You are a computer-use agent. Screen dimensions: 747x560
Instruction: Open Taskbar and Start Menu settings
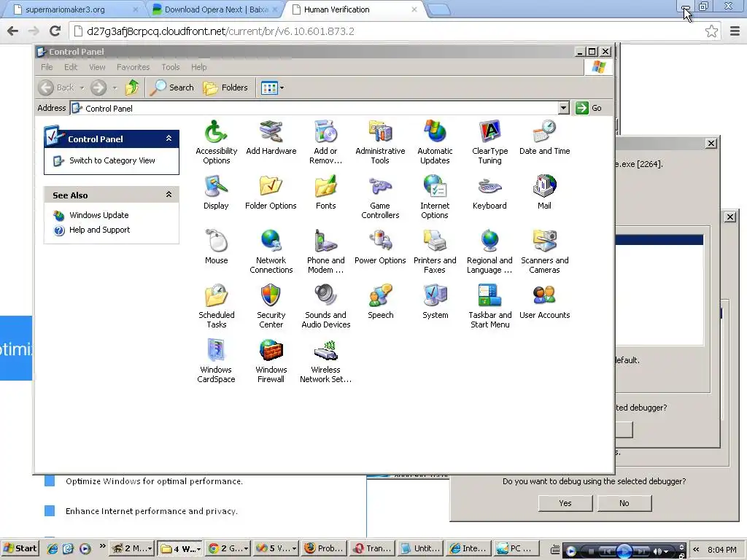[x=489, y=306]
